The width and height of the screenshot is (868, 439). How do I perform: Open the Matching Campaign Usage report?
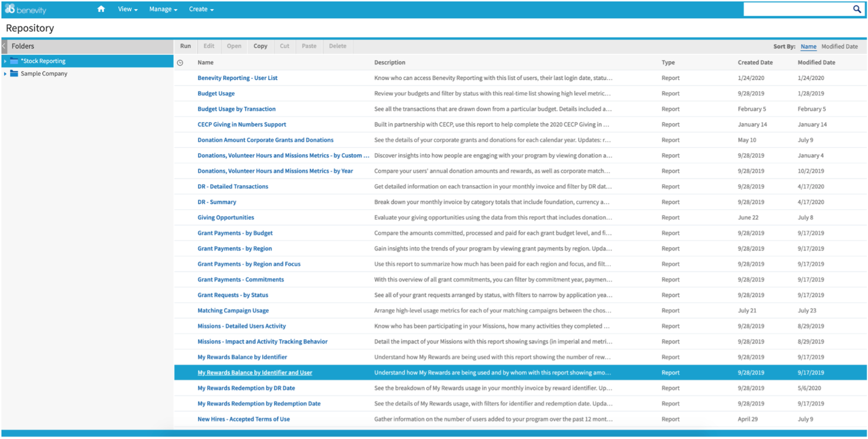233,311
